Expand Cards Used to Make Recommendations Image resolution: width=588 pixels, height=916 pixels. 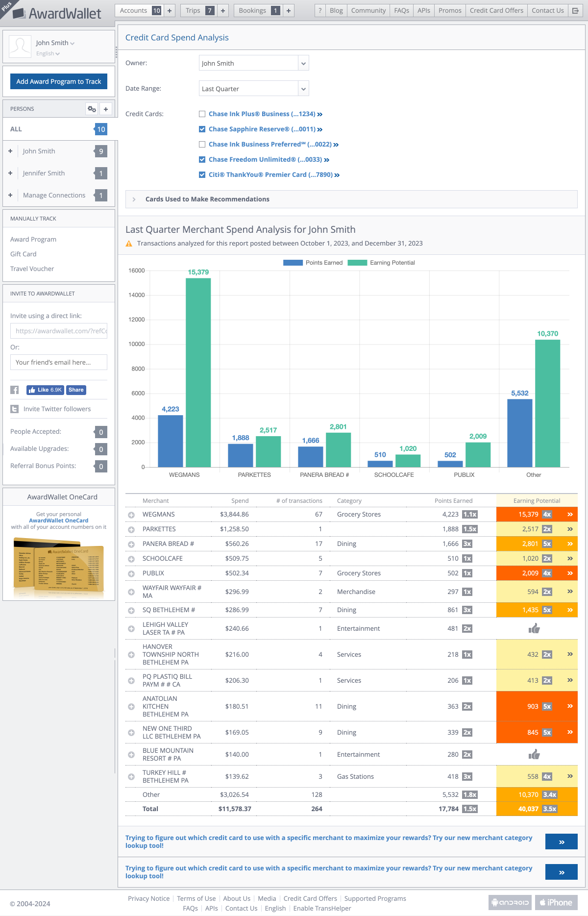tap(351, 199)
